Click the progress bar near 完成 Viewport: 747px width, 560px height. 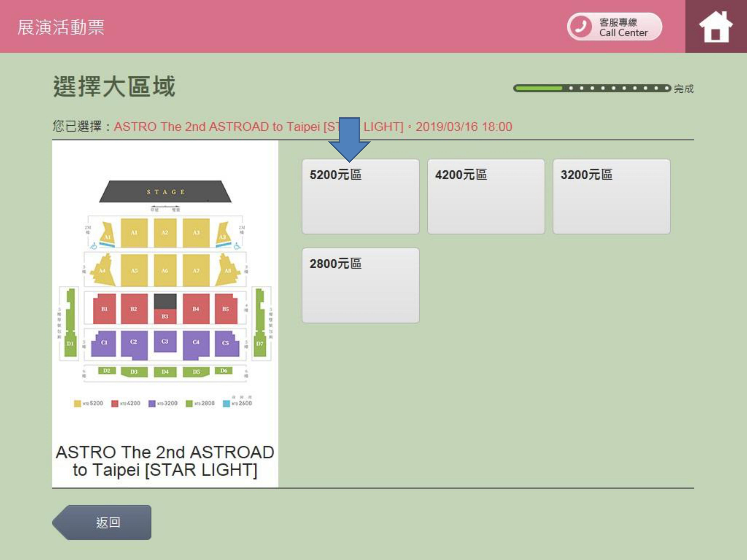[592, 88]
